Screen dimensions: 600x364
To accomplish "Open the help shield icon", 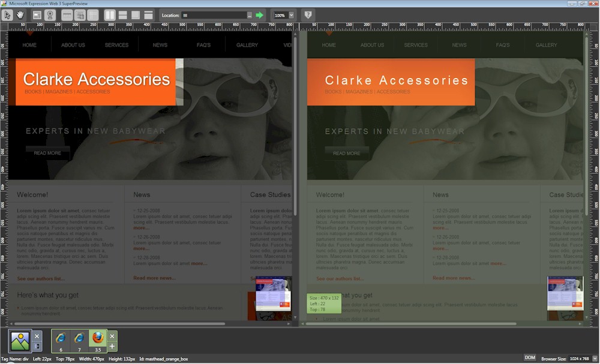I will pos(308,16).
